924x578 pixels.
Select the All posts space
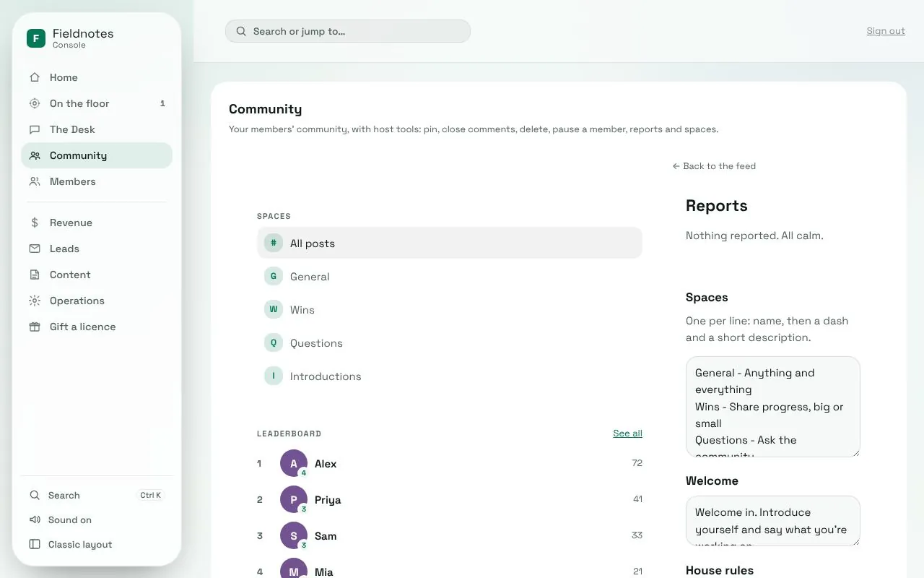(450, 243)
